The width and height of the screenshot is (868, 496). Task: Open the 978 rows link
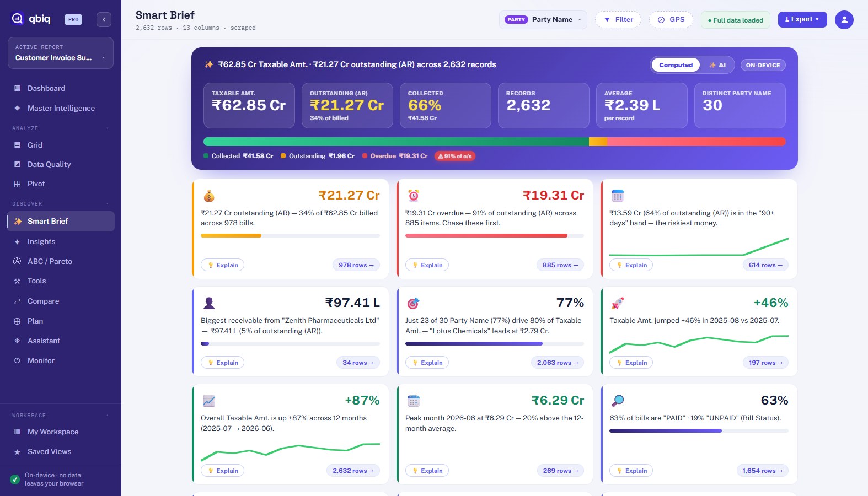pos(356,265)
